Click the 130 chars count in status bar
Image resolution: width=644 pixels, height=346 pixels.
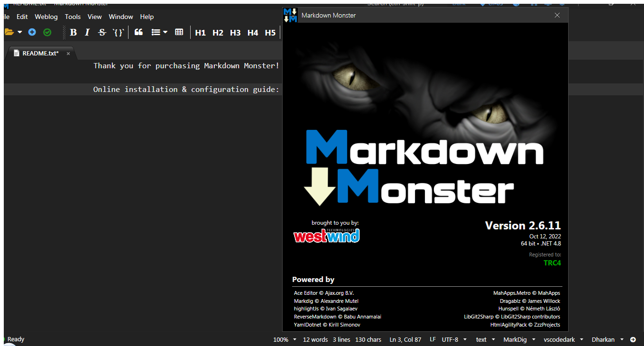click(368, 339)
